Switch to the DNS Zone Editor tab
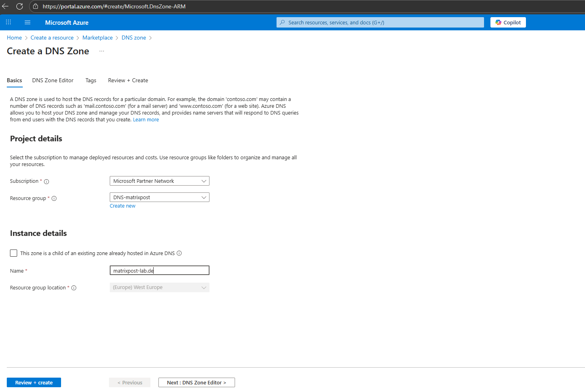The width and height of the screenshot is (585, 392). 53,80
